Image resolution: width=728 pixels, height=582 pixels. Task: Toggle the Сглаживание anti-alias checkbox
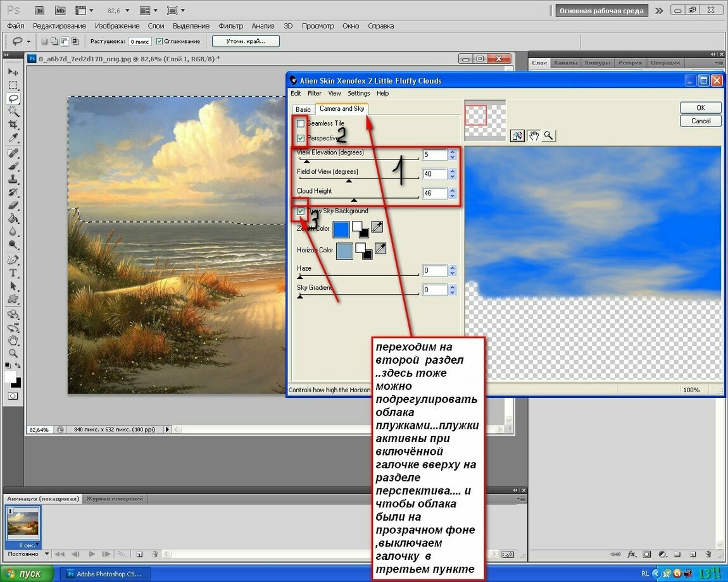[160, 41]
